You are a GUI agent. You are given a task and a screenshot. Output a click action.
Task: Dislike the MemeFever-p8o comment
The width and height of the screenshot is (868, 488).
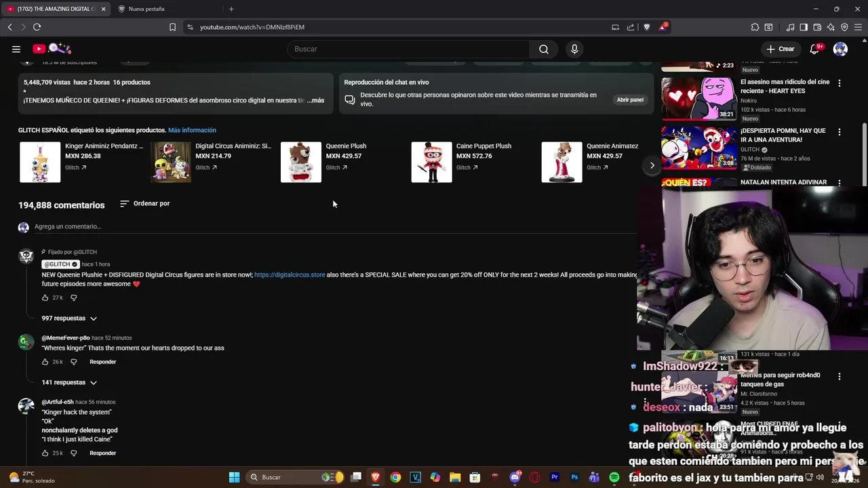click(x=74, y=362)
